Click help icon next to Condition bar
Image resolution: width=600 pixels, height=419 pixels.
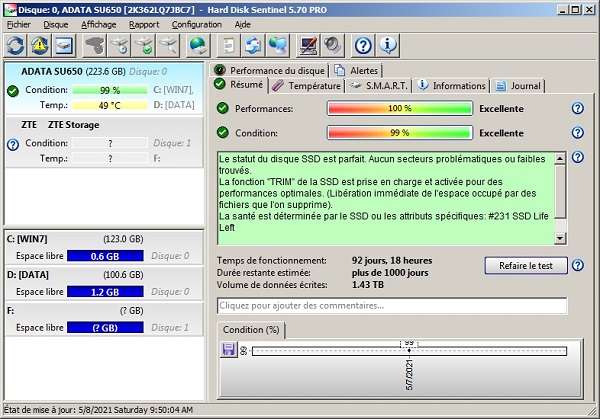[x=577, y=133]
